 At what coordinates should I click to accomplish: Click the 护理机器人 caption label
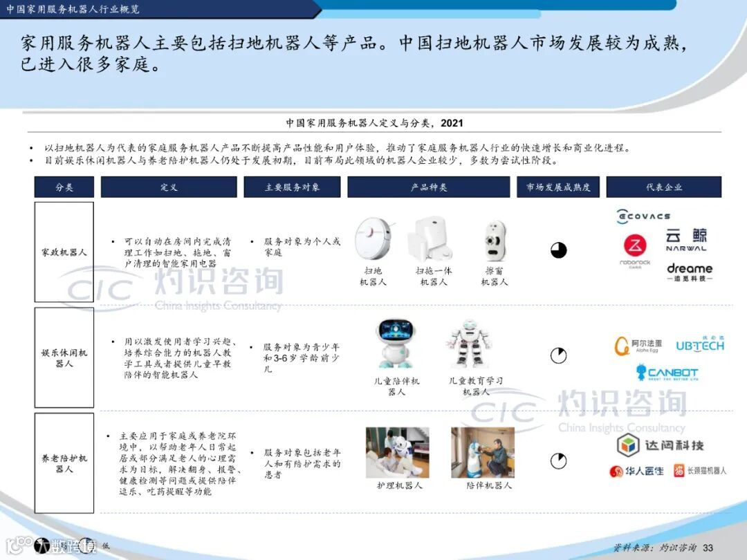[x=399, y=485]
